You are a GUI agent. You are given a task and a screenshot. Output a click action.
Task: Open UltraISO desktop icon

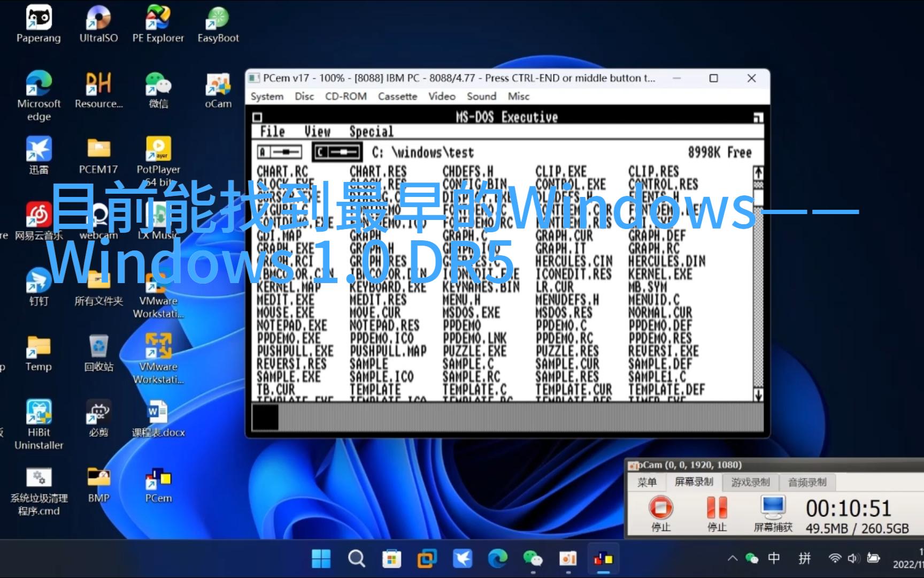pos(98,24)
